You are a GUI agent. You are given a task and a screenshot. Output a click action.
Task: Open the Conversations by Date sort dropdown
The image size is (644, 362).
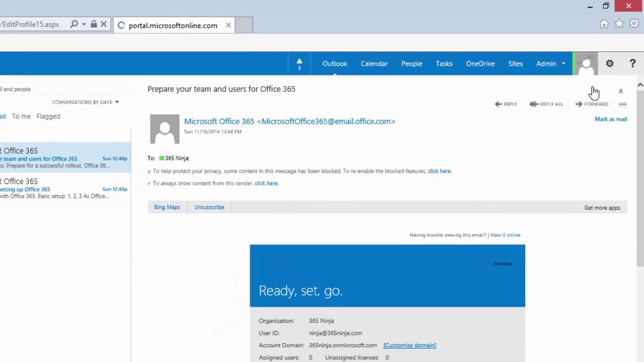(85, 102)
